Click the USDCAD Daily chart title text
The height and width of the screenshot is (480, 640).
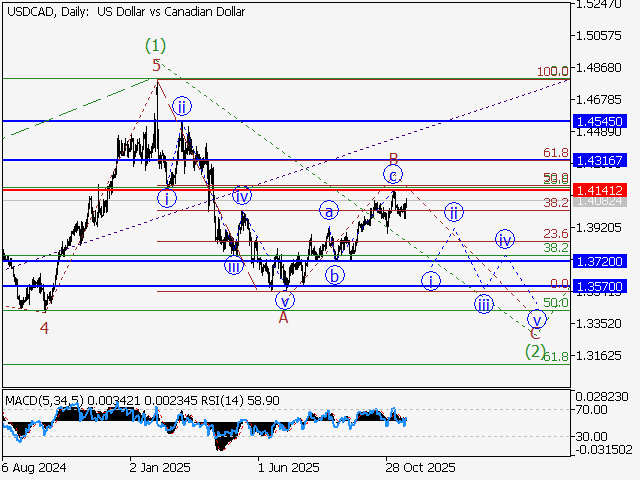tap(126, 12)
